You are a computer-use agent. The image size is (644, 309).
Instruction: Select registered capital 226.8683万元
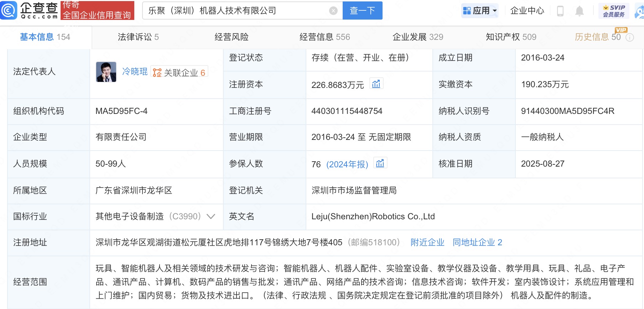pos(338,85)
